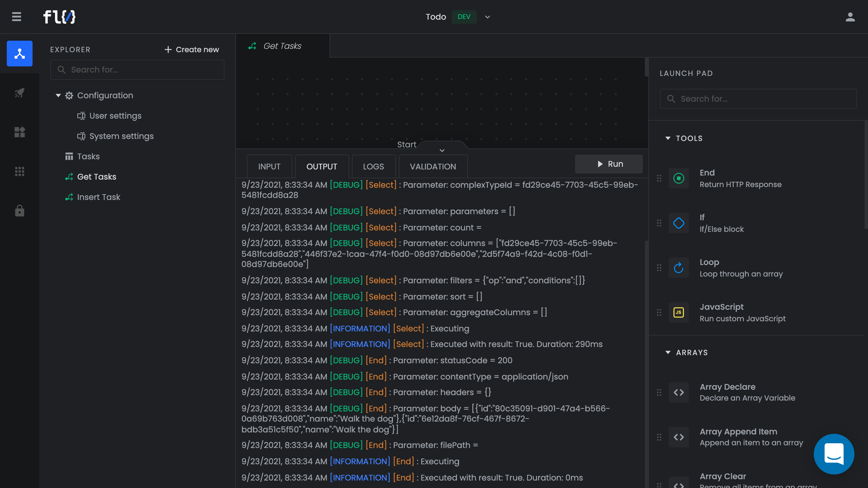
Task: Click the Todo project name
Action: (x=436, y=17)
